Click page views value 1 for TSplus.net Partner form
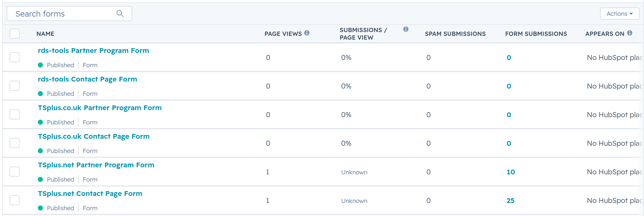 [x=267, y=172]
